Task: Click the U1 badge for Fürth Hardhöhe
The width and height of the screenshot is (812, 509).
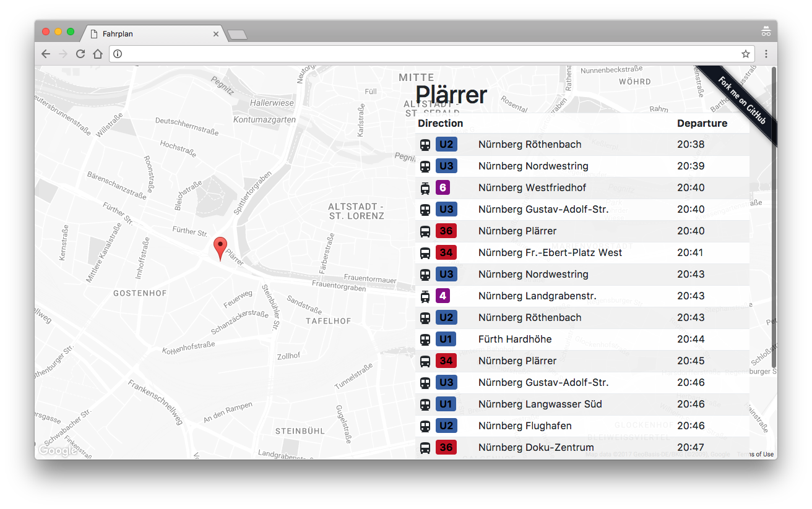Action: (446, 339)
